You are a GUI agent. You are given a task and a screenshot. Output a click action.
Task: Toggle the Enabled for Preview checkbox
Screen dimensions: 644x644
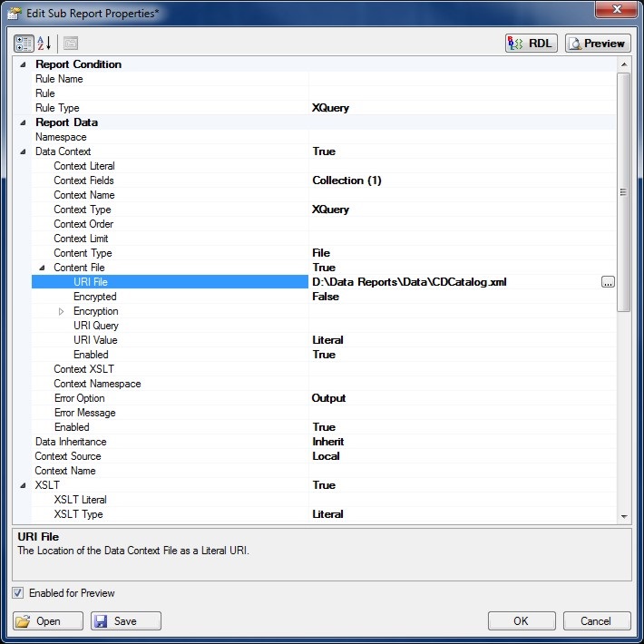point(19,593)
